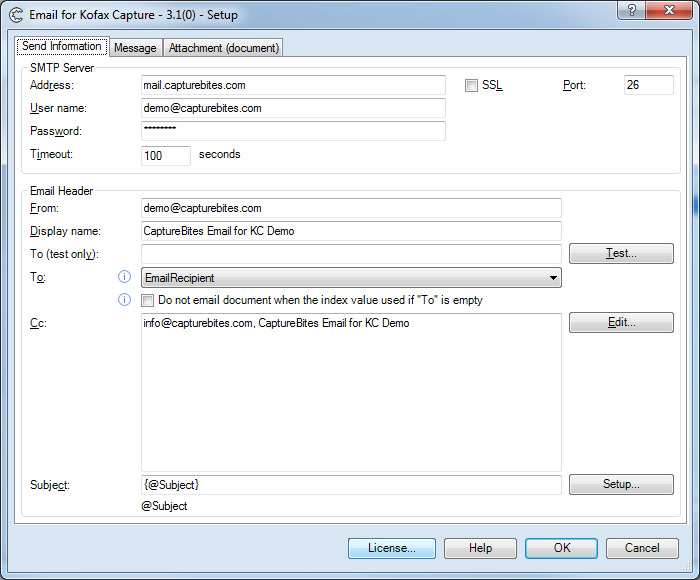Click the Test... button
This screenshot has width=700, height=580.
[x=621, y=254]
